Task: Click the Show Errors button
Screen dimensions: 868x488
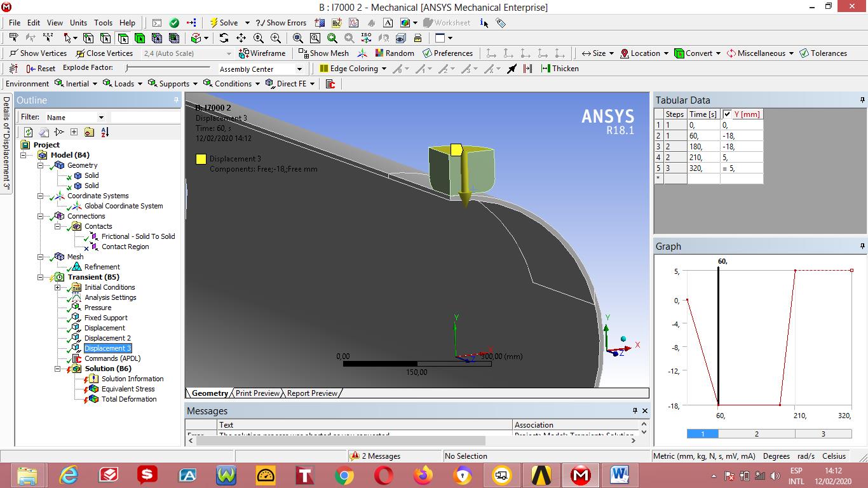Action: click(281, 23)
